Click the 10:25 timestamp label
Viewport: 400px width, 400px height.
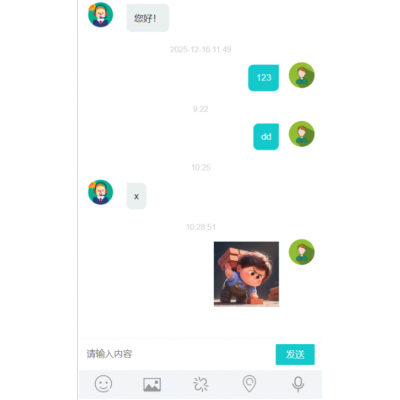[201, 167]
